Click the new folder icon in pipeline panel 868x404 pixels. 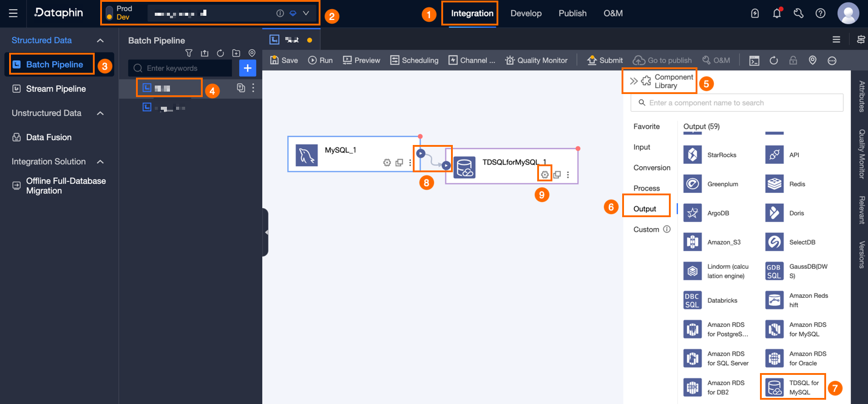(236, 53)
